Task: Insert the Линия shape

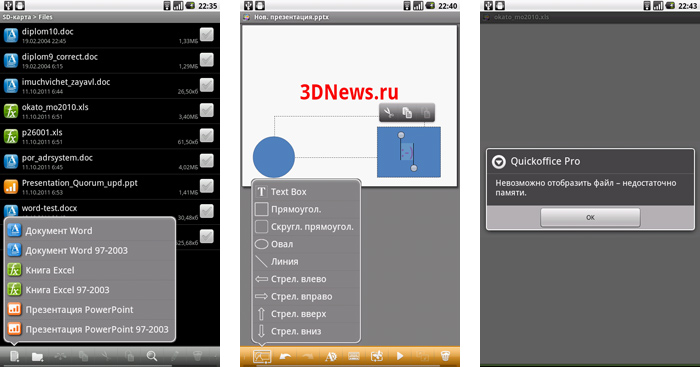Action: tap(306, 262)
